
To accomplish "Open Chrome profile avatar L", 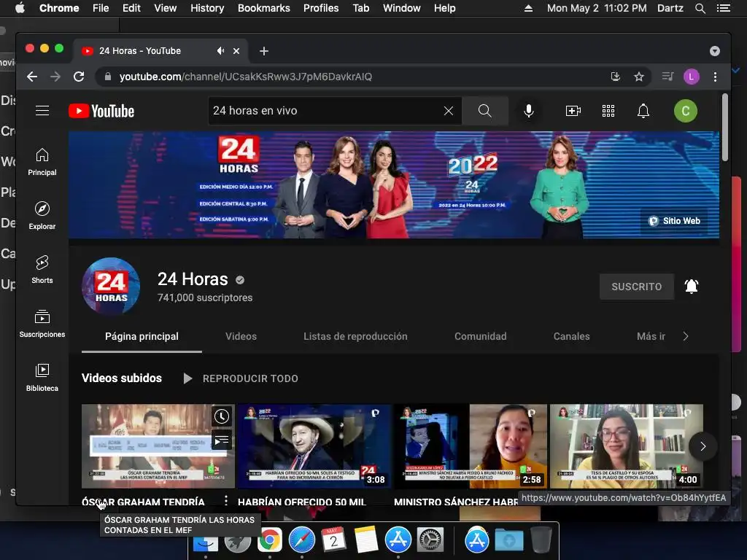I will click(692, 77).
